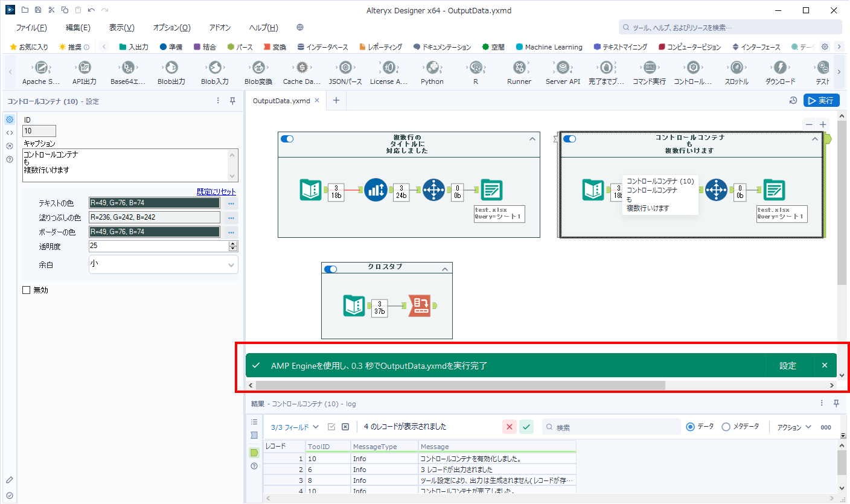Viewport: 850px width, 504px height.
Task: Click the global search field at top
Action: coord(730,27)
